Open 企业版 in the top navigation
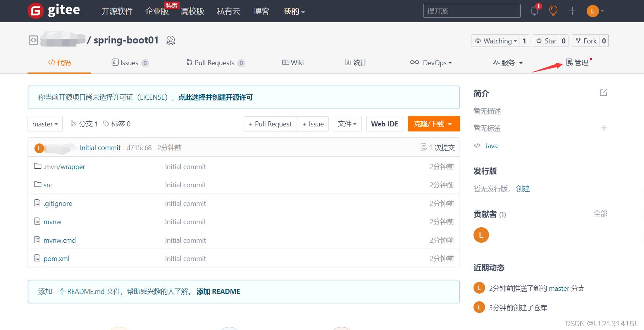This screenshot has height=330, width=644. point(157,11)
